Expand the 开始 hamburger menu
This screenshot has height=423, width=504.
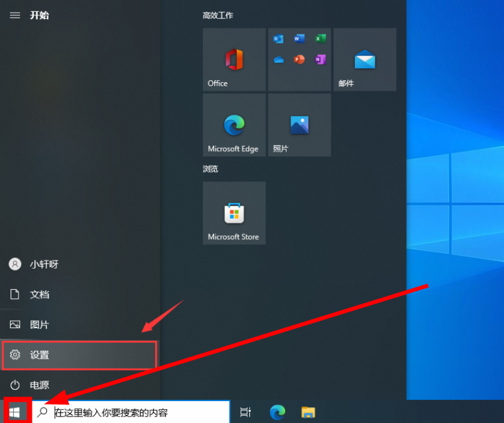coord(15,15)
